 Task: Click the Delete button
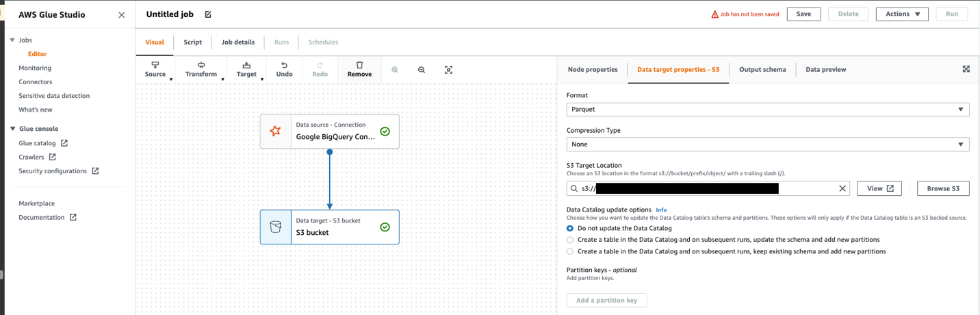click(848, 14)
